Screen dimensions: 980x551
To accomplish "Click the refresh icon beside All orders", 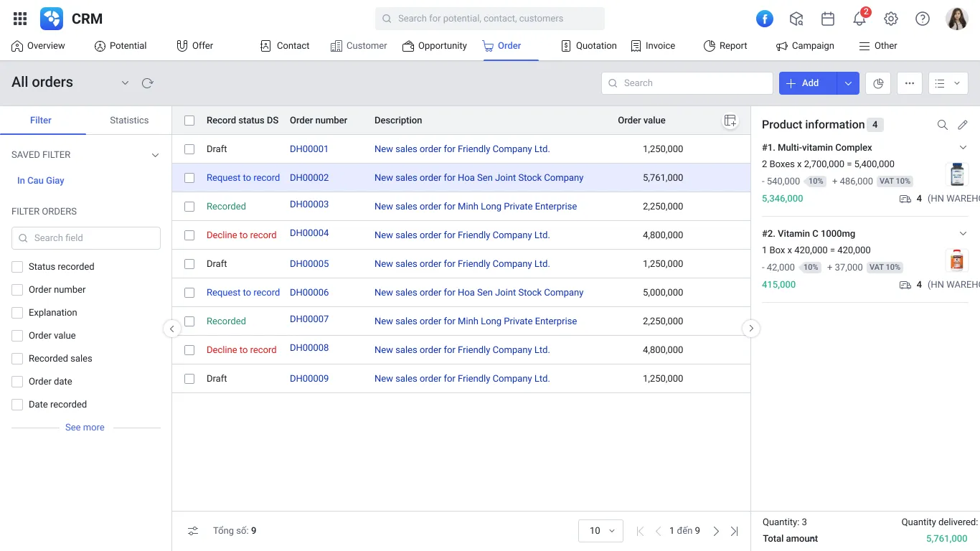I will [148, 83].
